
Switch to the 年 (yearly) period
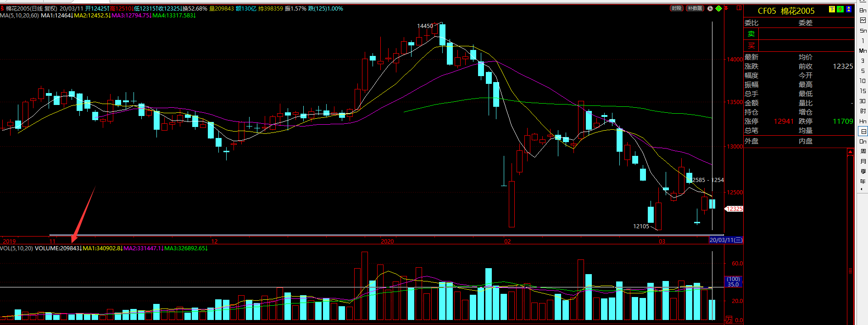pos(863,182)
